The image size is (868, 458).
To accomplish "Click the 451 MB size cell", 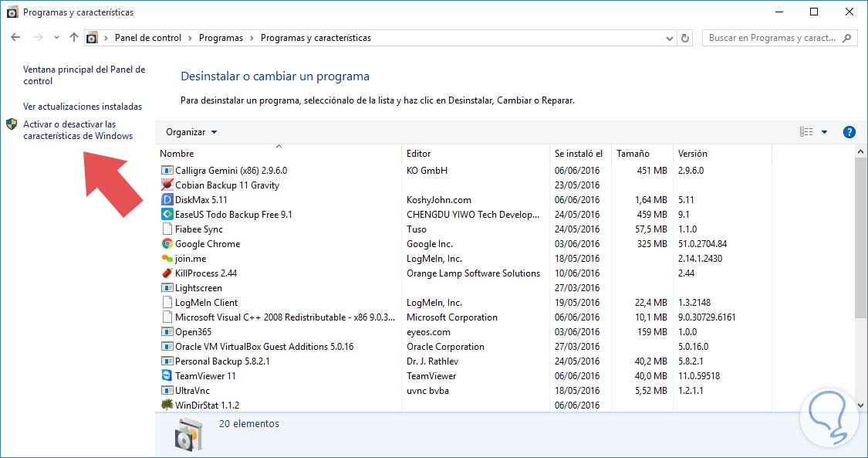I will [x=652, y=171].
